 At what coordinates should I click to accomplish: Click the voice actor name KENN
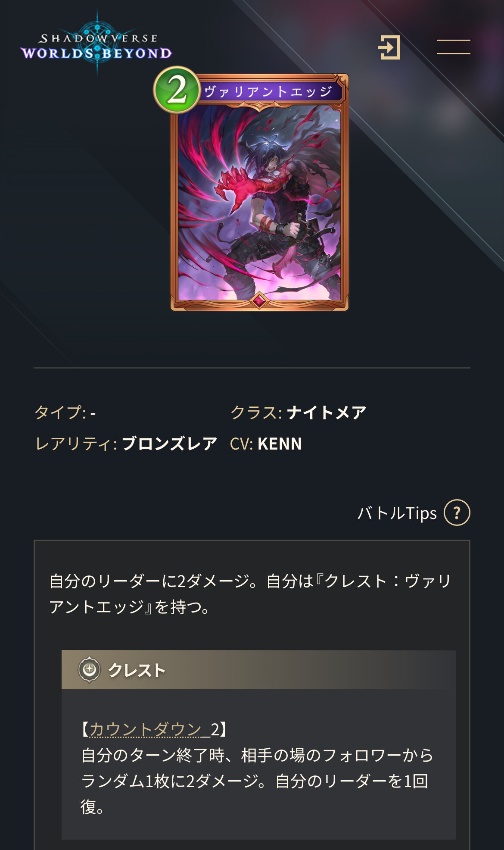(x=280, y=444)
